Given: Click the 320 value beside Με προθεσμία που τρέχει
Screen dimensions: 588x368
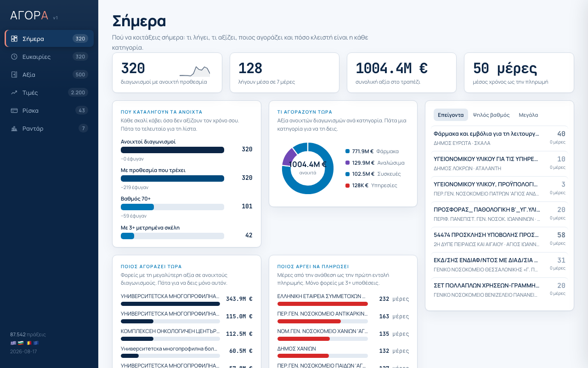Looking at the screenshot, I should coord(247,178).
